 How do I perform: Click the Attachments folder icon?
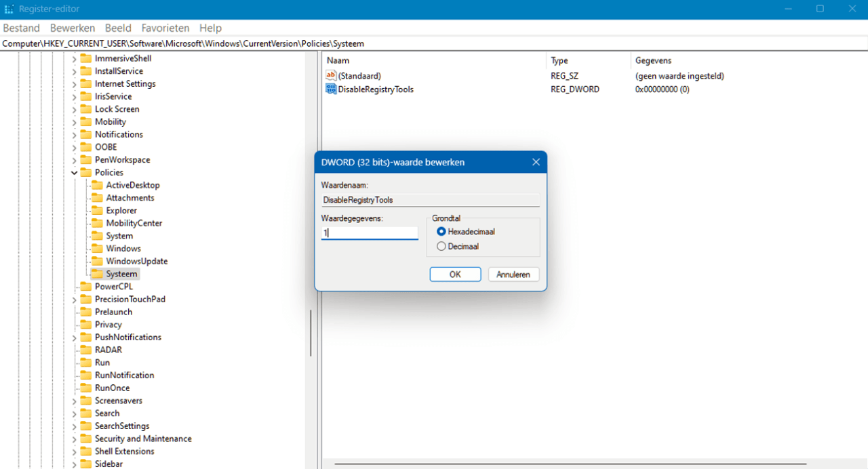point(99,197)
